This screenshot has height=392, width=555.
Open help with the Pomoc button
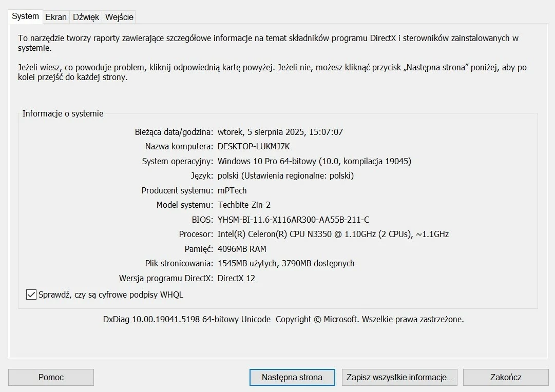51,377
